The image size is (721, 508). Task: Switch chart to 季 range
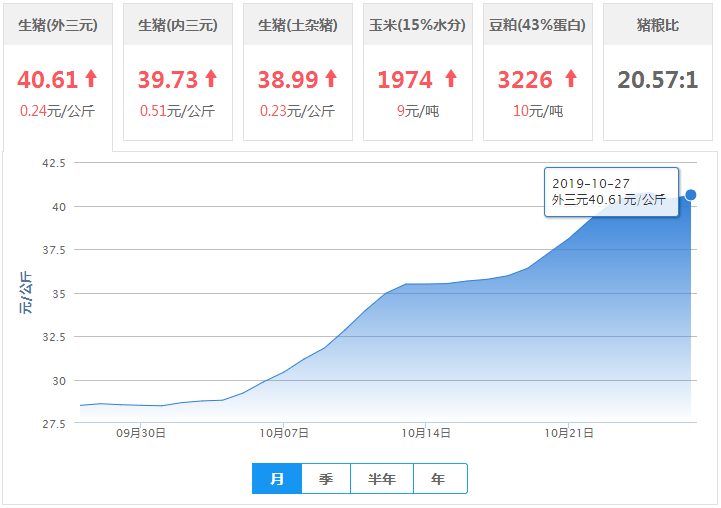(x=326, y=479)
